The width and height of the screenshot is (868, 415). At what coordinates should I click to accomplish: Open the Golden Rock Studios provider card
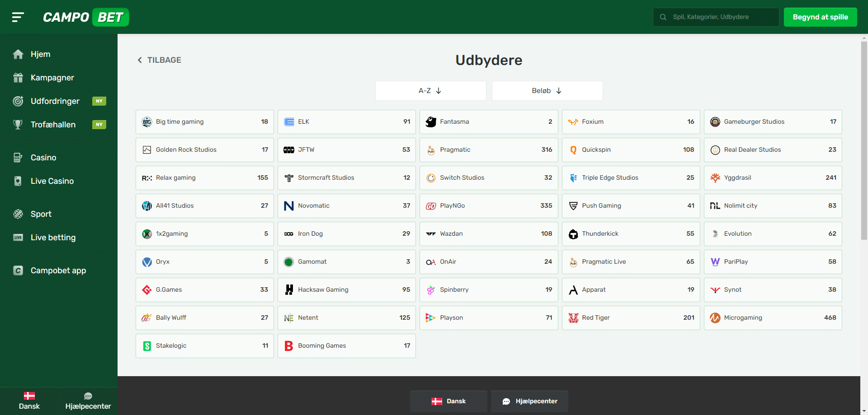click(205, 150)
